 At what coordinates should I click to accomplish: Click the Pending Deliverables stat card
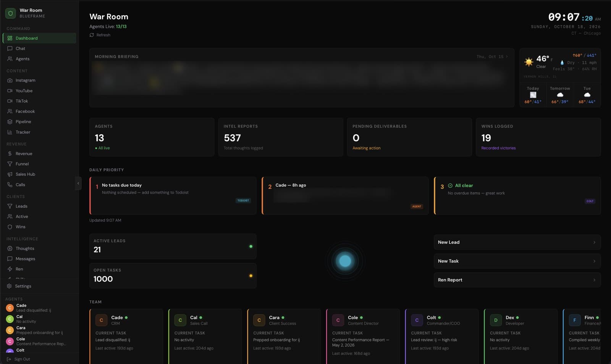point(409,137)
